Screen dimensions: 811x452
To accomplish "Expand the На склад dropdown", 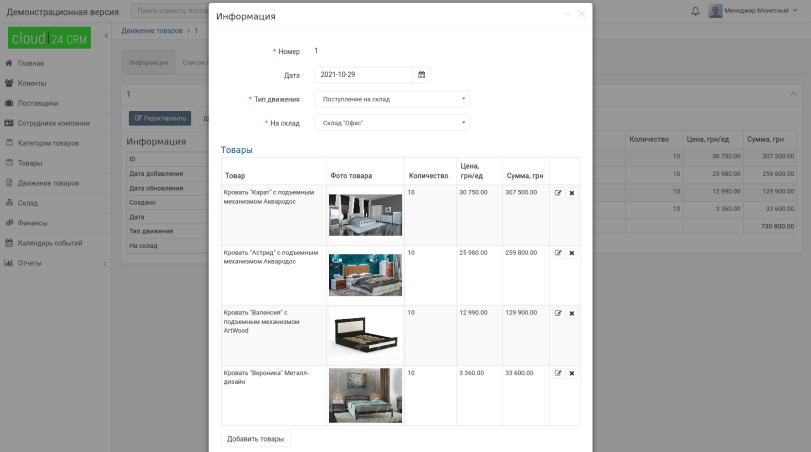I will click(392, 123).
